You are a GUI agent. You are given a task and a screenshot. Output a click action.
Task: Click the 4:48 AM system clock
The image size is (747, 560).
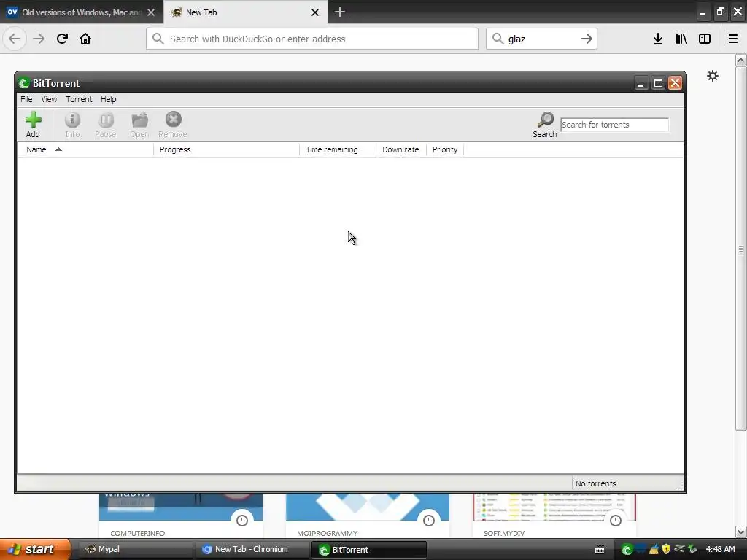tap(720, 550)
